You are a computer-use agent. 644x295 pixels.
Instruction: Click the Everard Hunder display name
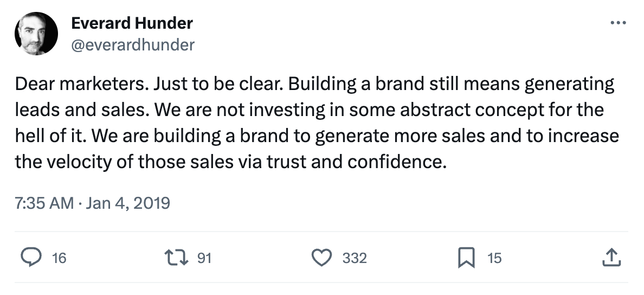click(x=132, y=23)
